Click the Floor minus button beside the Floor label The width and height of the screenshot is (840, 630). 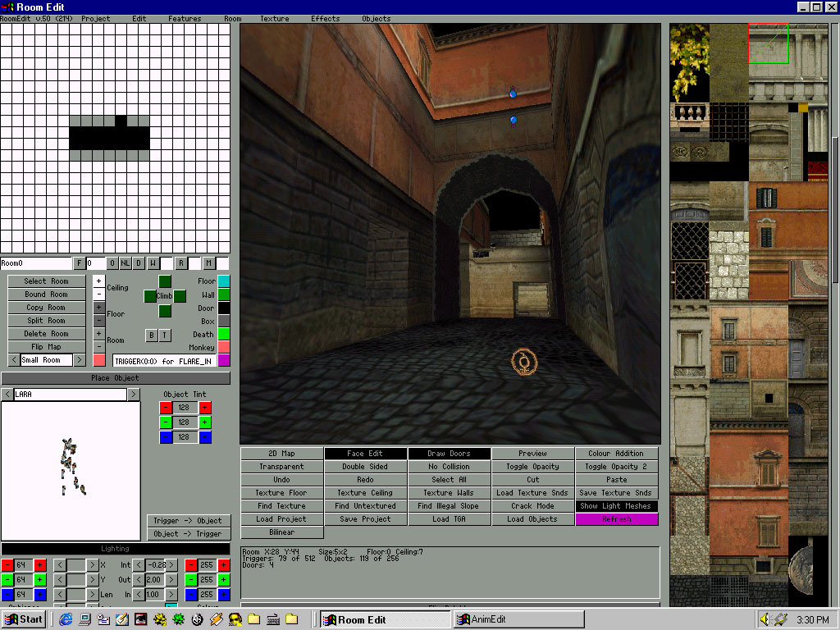click(99, 321)
